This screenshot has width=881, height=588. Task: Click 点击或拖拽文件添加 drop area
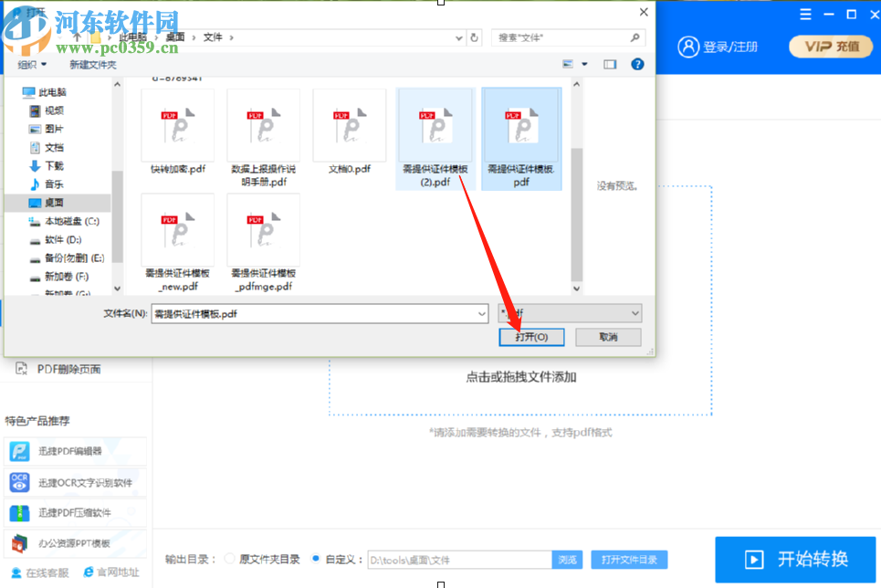521,377
